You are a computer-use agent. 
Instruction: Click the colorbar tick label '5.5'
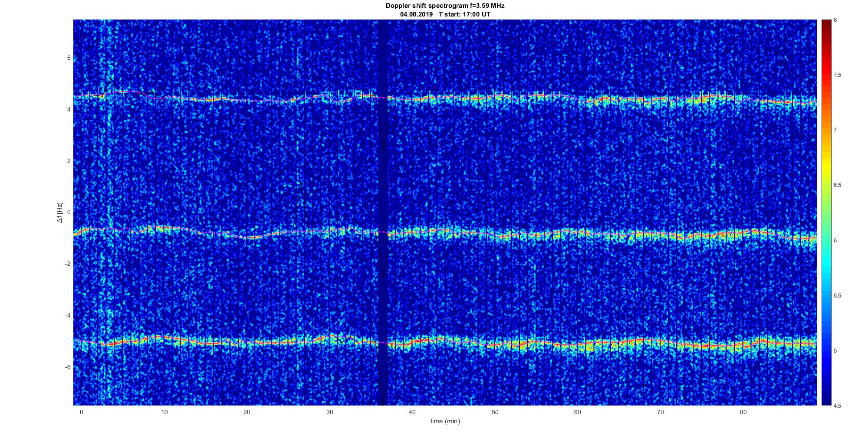[x=838, y=295]
